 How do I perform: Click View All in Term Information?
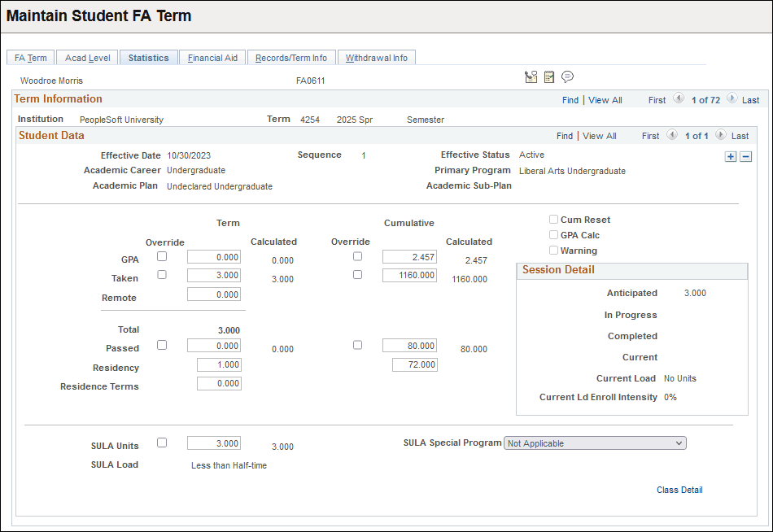[605, 99]
